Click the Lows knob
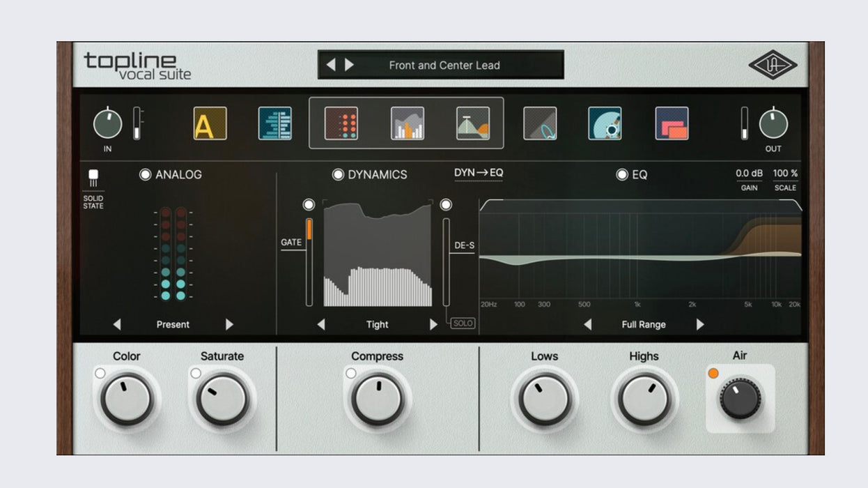 (x=544, y=399)
